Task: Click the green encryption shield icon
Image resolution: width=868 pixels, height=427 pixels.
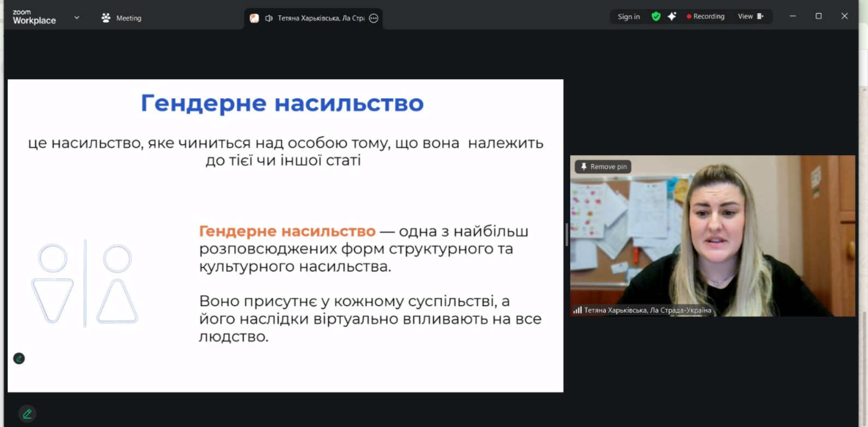Action: pos(656,16)
